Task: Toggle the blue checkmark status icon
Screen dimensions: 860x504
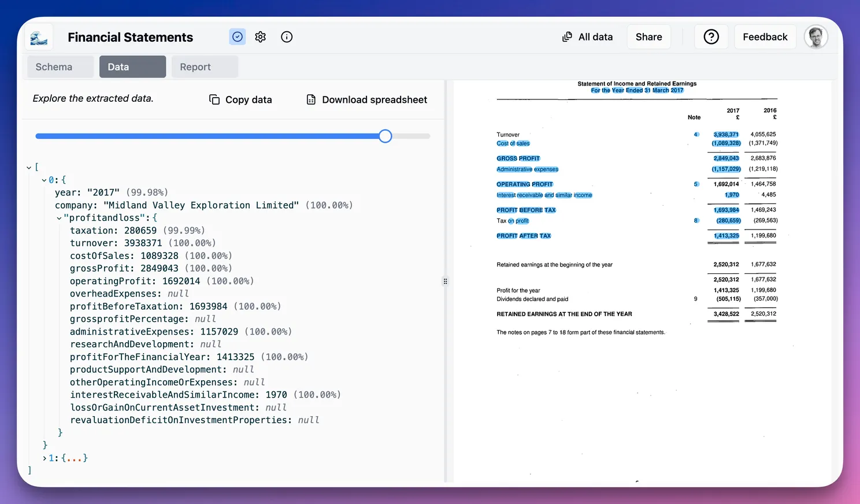Action: (x=238, y=37)
